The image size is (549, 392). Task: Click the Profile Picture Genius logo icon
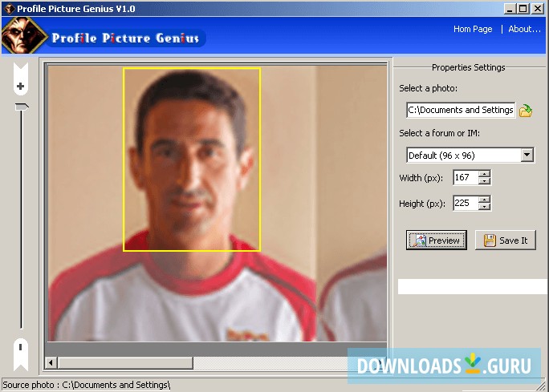coord(23,35)
